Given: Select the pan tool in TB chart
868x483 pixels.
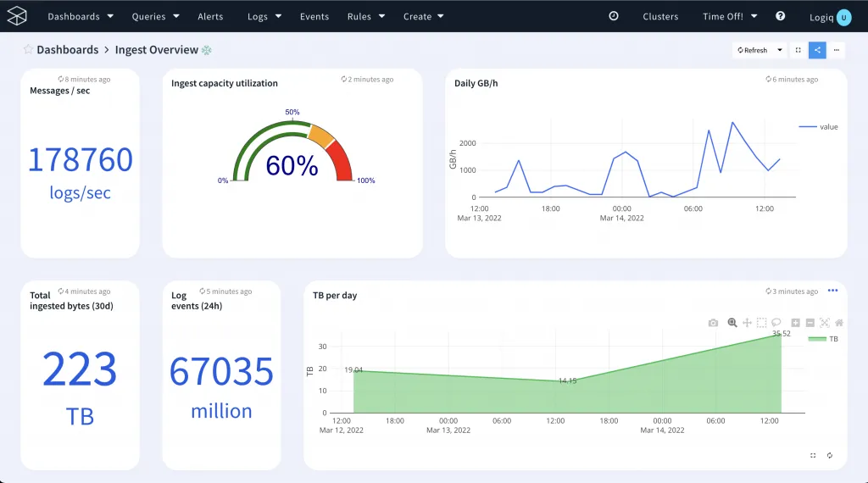Looking at the screenshot, I should point(747,323).
